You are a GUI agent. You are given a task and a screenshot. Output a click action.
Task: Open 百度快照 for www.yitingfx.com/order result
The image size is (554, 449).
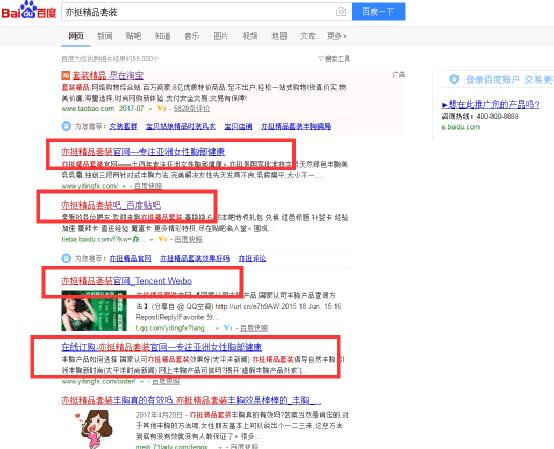[166, 382]
